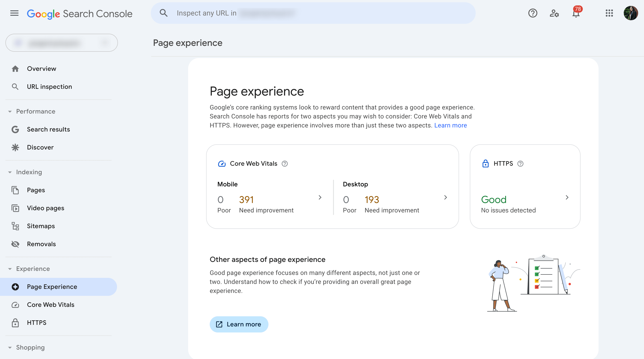Open the Help question mark icon

pos(532,13)
